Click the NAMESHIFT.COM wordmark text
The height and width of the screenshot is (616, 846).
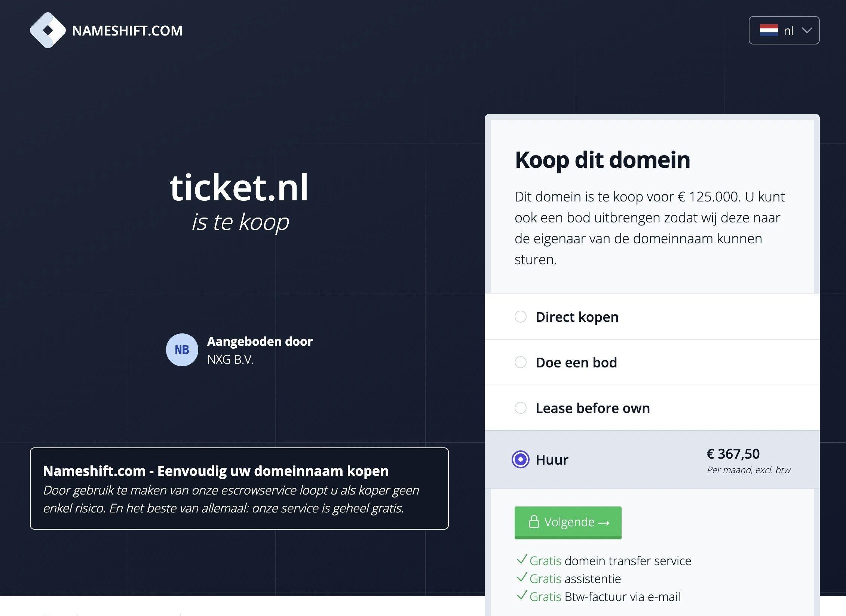click(127, 31)
